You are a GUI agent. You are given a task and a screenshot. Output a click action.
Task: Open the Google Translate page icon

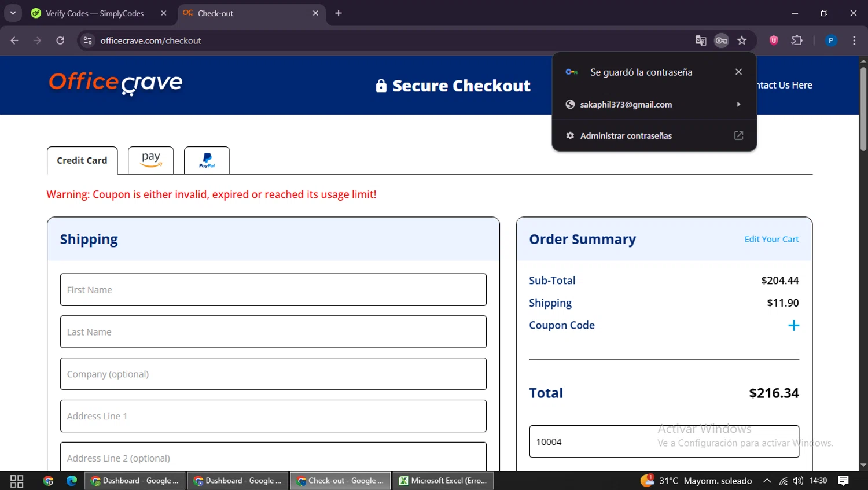tap(701, 40)
